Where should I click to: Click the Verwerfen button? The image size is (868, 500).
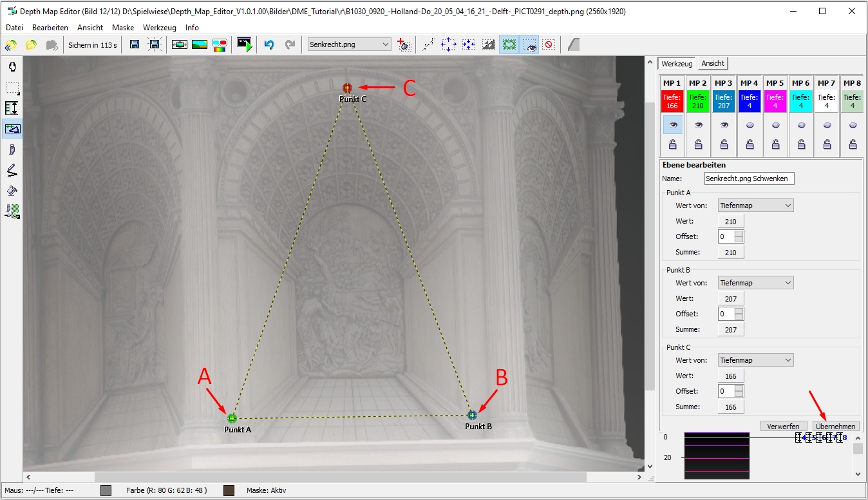(784, 427)
